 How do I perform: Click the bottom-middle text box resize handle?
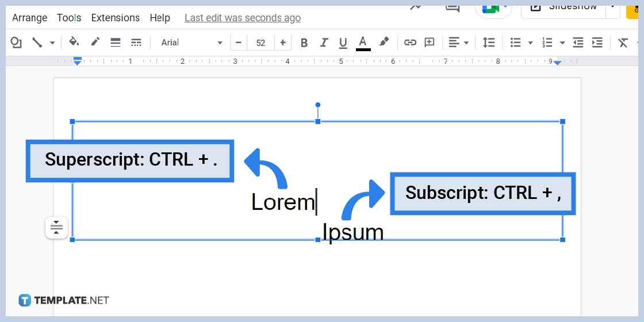317,239
